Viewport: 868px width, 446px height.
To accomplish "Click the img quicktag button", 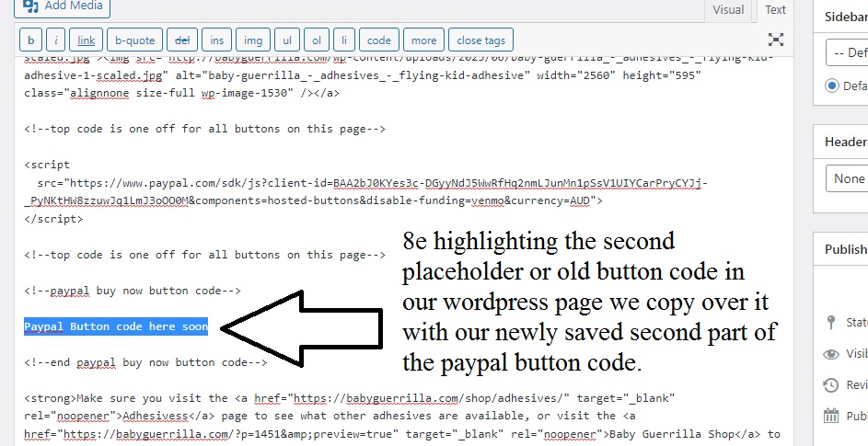I will point(253,40).
